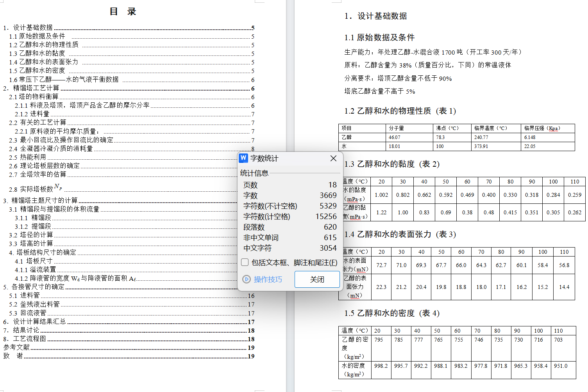This screenshot has height=392, width=588.
Task: Click the 中文字符 statistic value 3054
Action: pos(328,248)
